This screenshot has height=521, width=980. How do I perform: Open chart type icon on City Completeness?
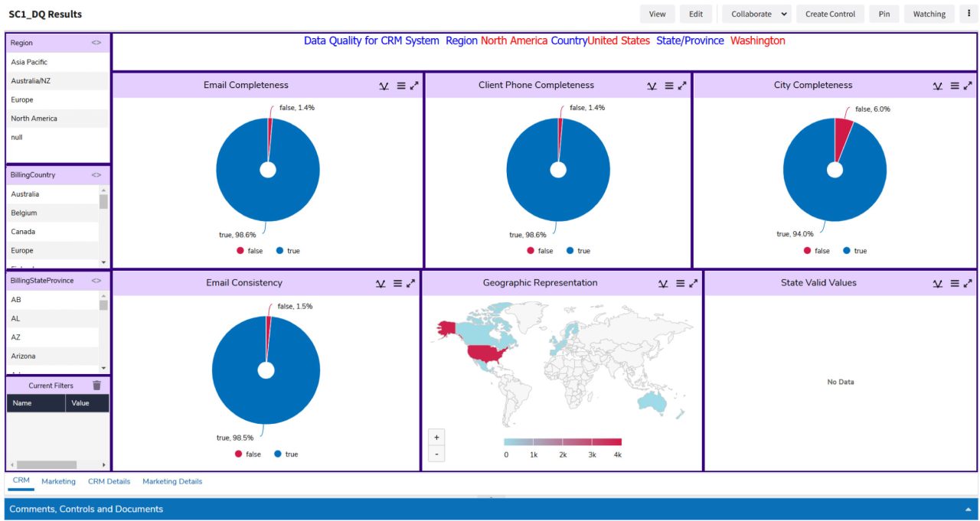tap(937, 86)
